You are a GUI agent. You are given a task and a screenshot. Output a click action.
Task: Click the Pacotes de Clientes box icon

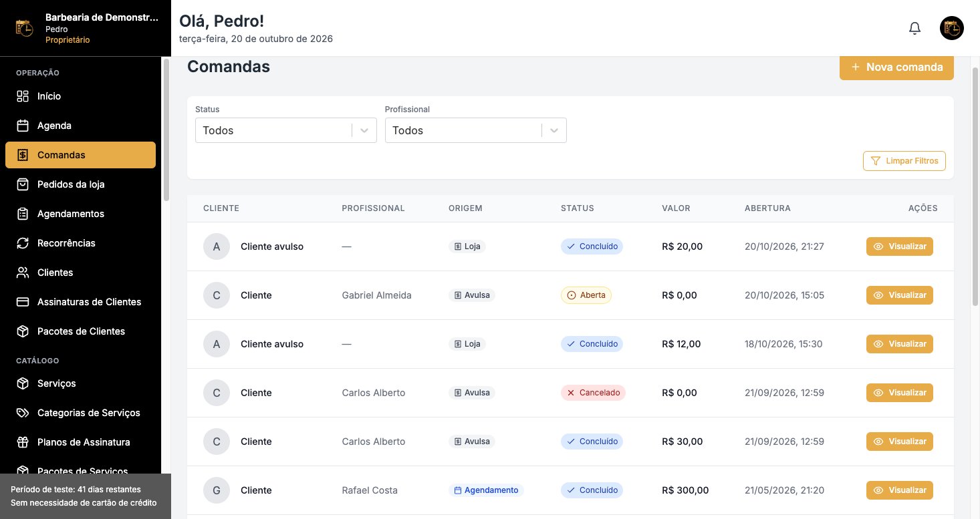(x=23, y=331)
